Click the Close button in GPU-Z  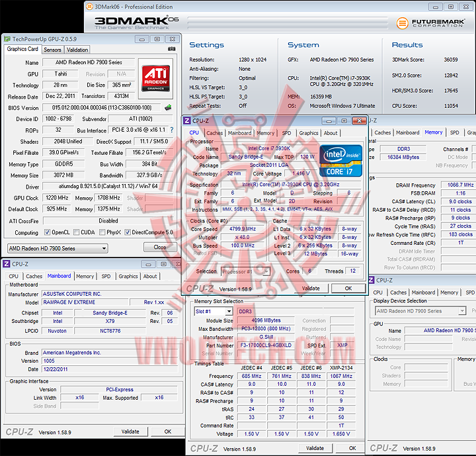[x=160, y=247]
